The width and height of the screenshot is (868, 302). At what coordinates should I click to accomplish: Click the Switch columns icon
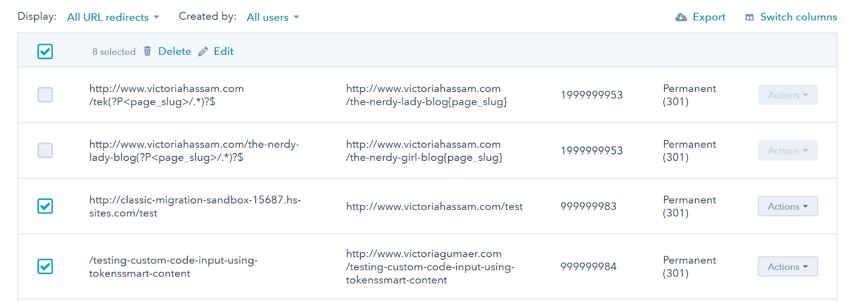point(749,17)
